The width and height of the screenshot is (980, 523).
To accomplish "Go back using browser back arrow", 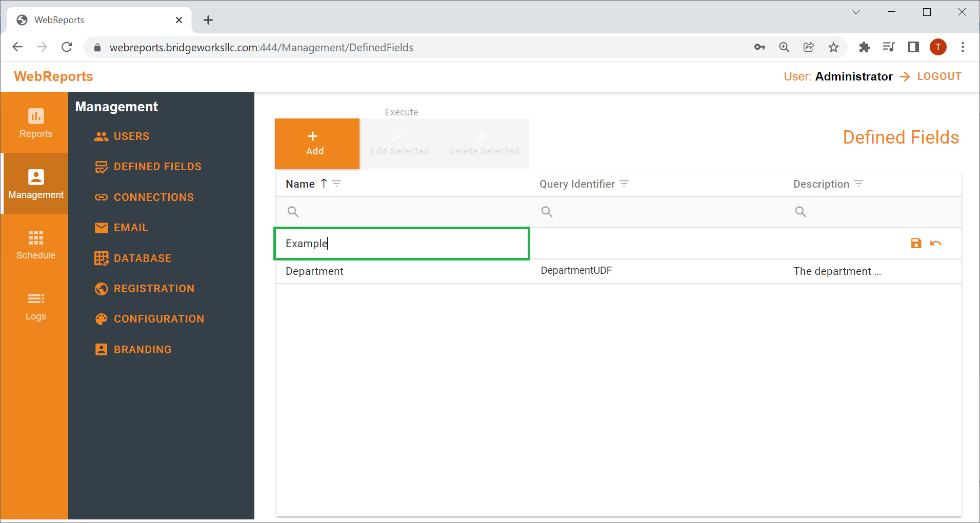I will [17, 47].
